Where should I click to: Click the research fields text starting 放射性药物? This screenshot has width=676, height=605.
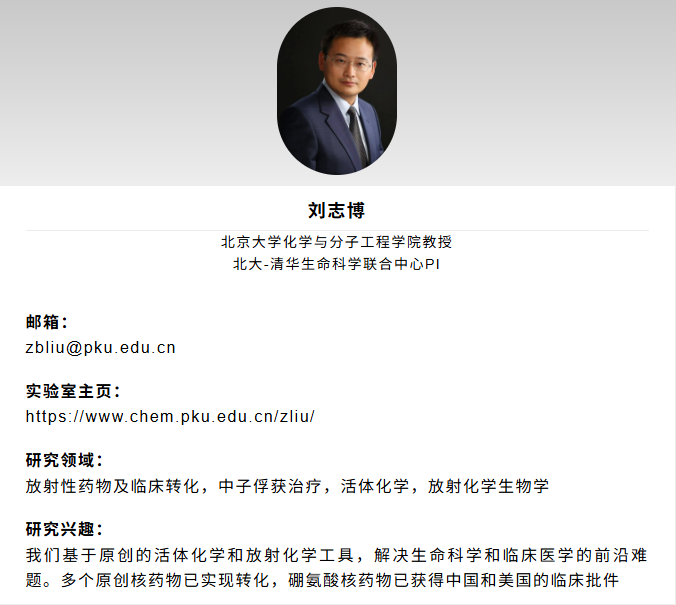tap(287, 486)
